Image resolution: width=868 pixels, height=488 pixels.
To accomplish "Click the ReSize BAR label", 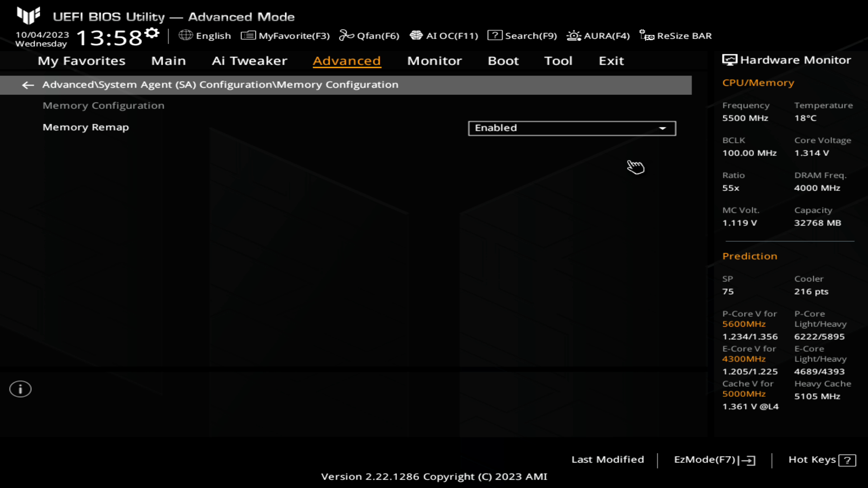I will click(x=684, y=36).
